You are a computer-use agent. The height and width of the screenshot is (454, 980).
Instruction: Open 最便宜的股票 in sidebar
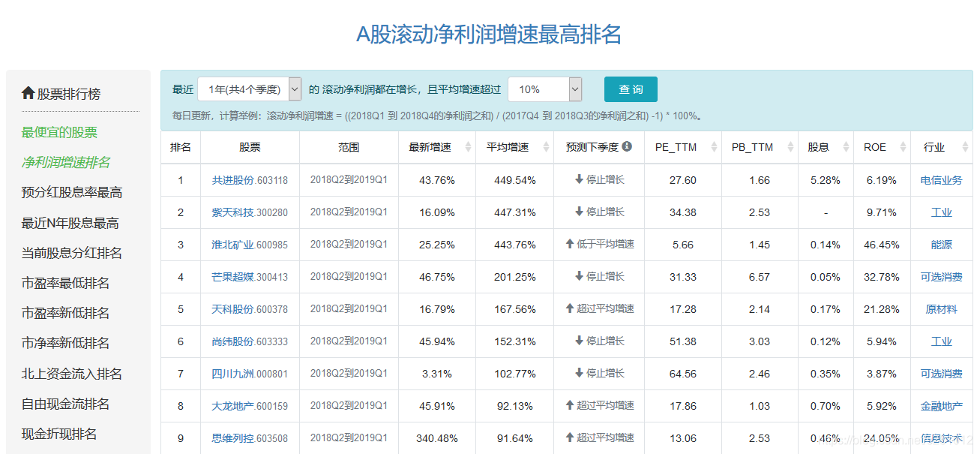point(59,132)
